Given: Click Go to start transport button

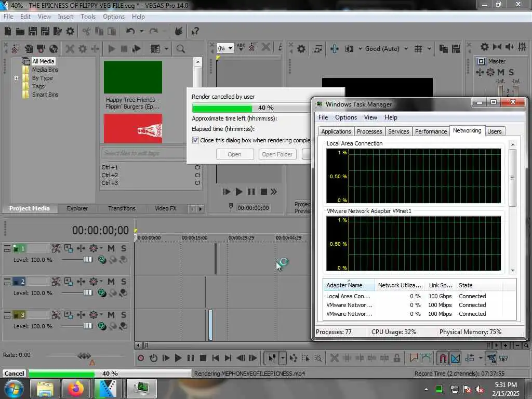Looking at the screenshot, I should (x=216, y=358).
